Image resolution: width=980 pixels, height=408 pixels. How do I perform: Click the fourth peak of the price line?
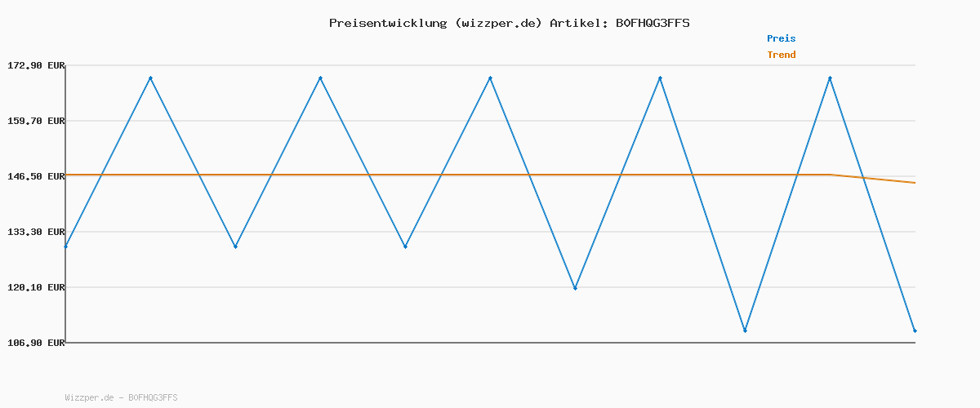(x=660, y=78)
